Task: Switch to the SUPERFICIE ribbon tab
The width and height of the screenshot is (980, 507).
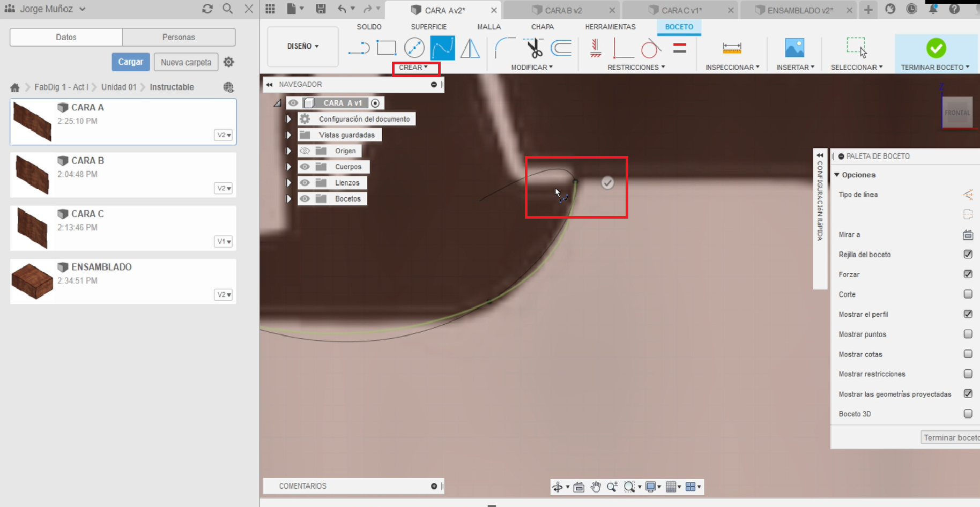Action: 429,27
